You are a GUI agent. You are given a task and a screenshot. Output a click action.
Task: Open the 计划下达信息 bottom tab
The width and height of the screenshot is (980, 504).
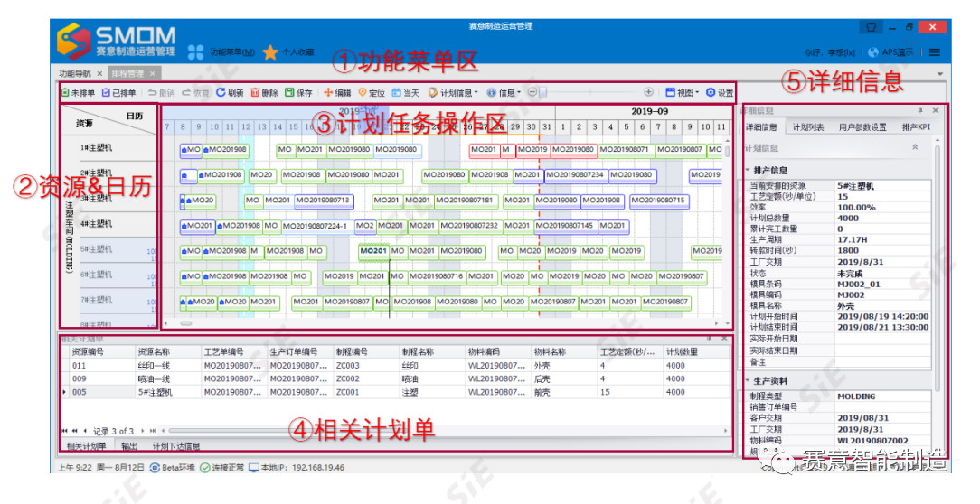[175, 446]
